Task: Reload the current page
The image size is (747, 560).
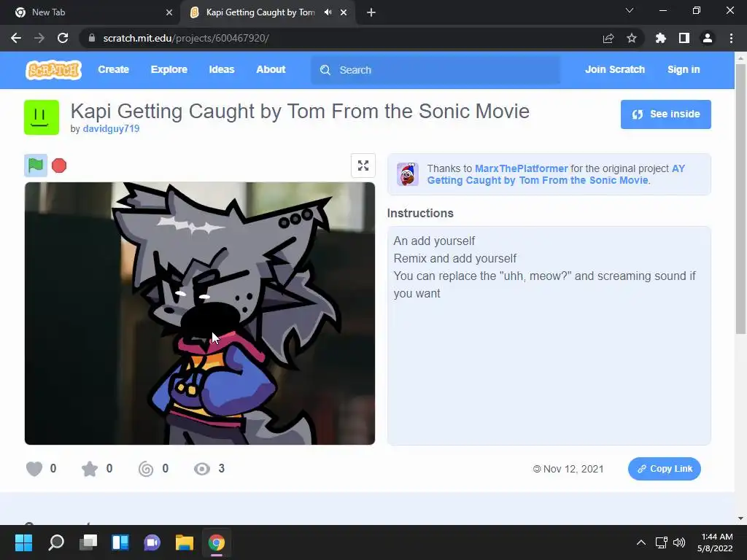Action: click(x=63, y=38)
